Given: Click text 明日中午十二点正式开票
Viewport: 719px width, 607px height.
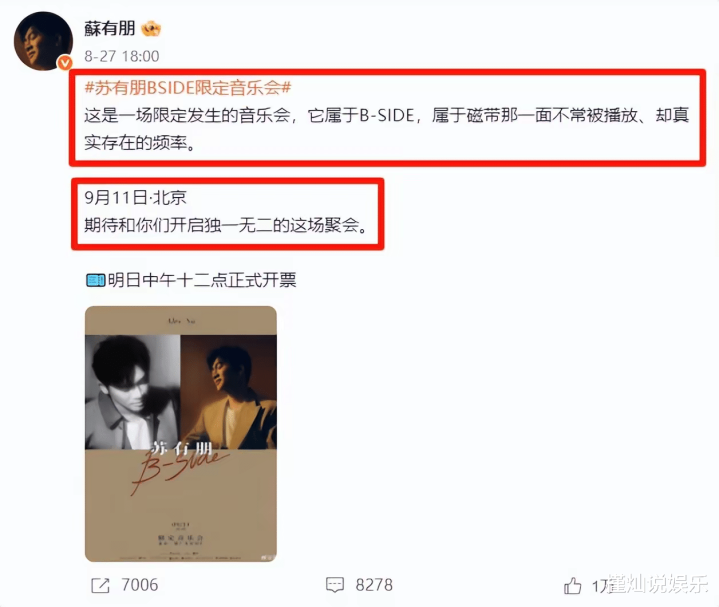Looking at the screenshot, I should (x=202, y=280).
